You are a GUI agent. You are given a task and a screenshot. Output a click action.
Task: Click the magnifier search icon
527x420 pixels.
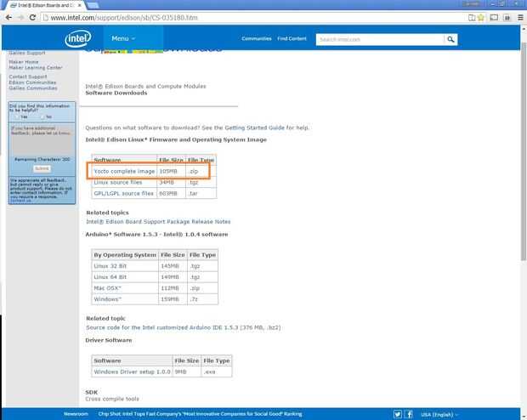click(450, 40)
